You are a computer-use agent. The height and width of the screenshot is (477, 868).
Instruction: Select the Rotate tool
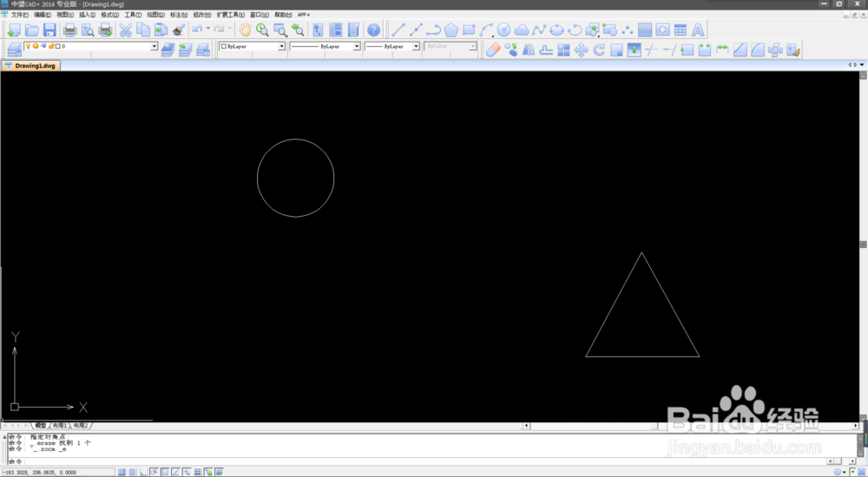pos(599,50)
